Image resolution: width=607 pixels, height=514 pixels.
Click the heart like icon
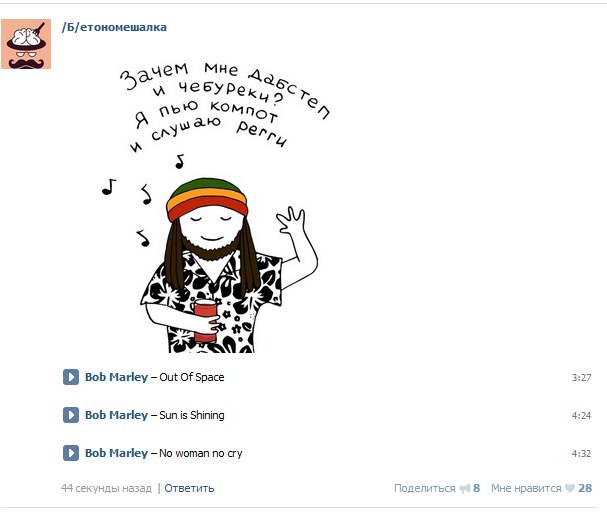pyautogui.click(x=570, y=488)
